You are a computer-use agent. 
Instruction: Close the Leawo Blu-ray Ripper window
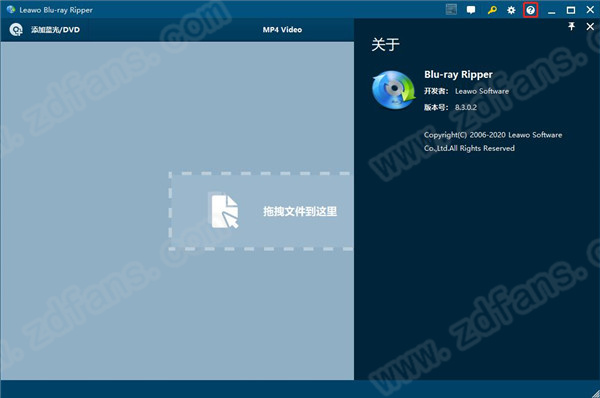click(590, 10)
